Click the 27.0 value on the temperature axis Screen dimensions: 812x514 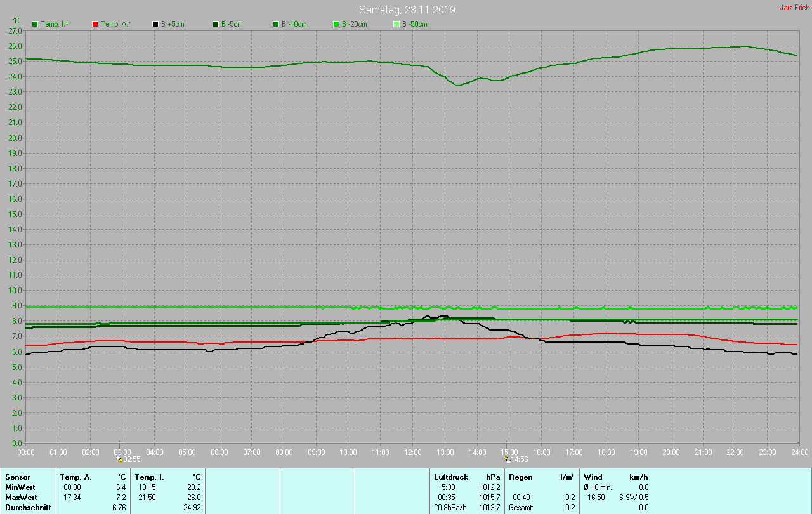[15, 30]
